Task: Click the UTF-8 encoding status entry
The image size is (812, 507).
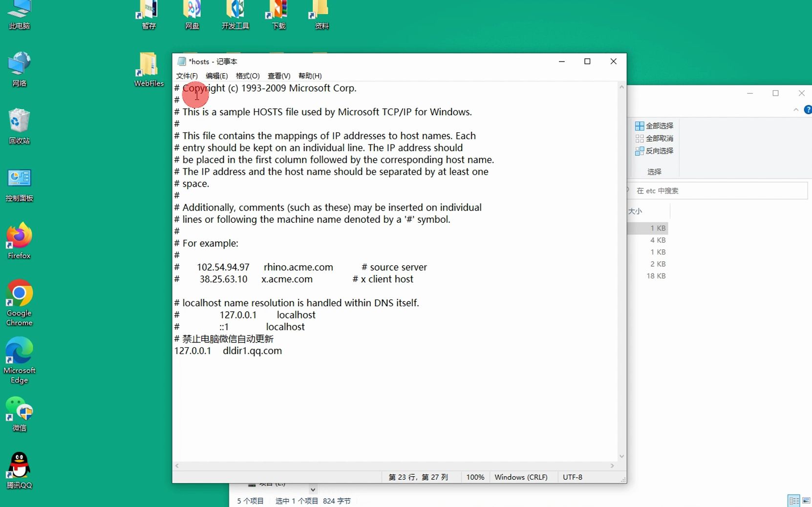Action: pyautogui.click(x=573, y=477)
